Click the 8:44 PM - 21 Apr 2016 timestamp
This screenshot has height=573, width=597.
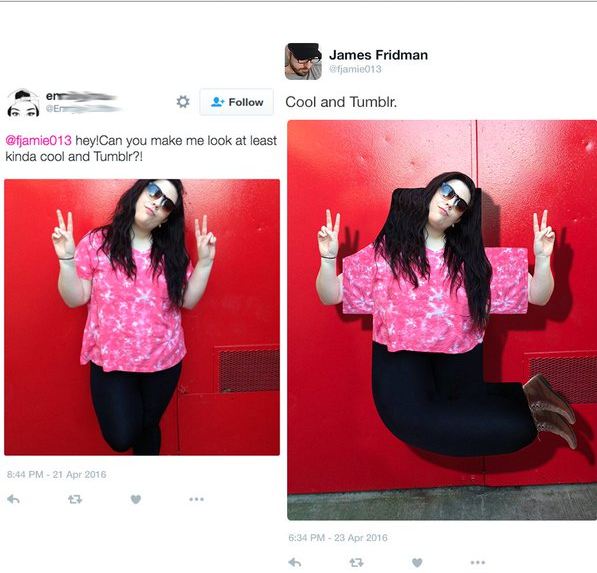point(57,474)
